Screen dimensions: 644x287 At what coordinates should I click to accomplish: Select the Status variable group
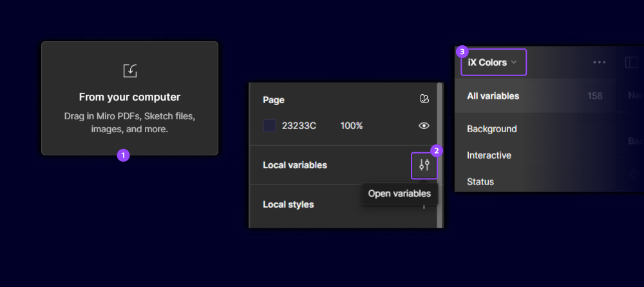tap(480, 182)
